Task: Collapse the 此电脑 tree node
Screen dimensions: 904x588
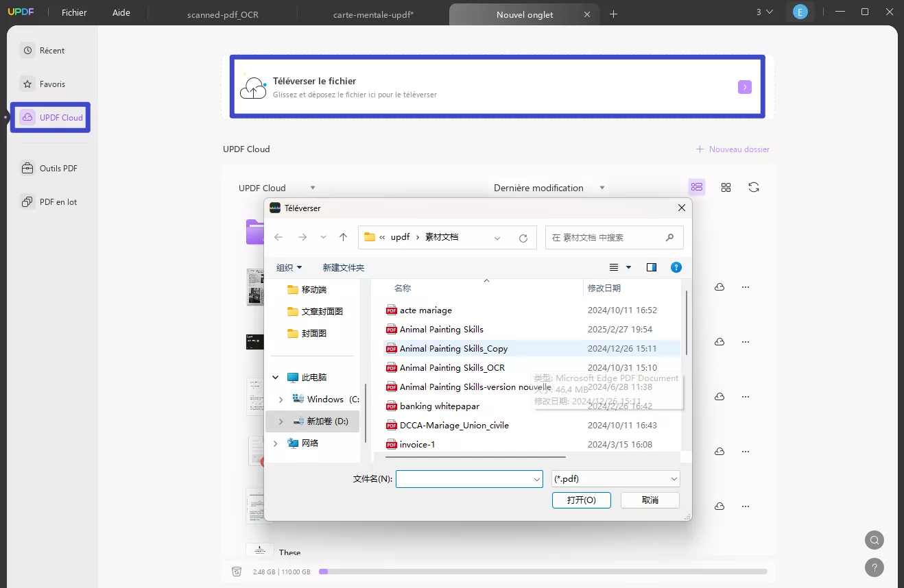Action: coord(276,377)
